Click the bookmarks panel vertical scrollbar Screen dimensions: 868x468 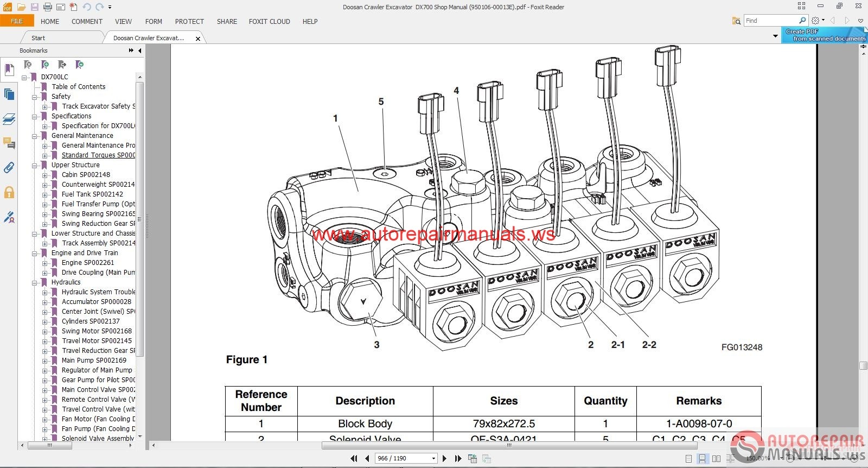(x=140, y=219)
